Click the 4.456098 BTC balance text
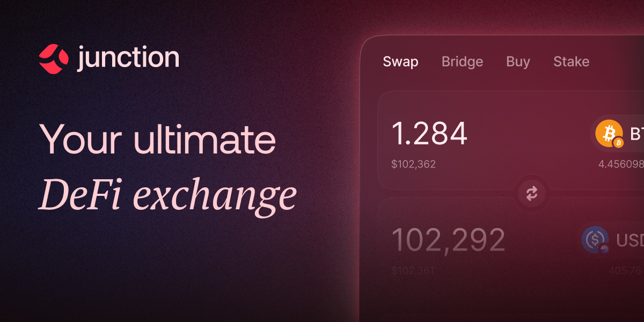The image size is (644, 322). tap(621, 163)
